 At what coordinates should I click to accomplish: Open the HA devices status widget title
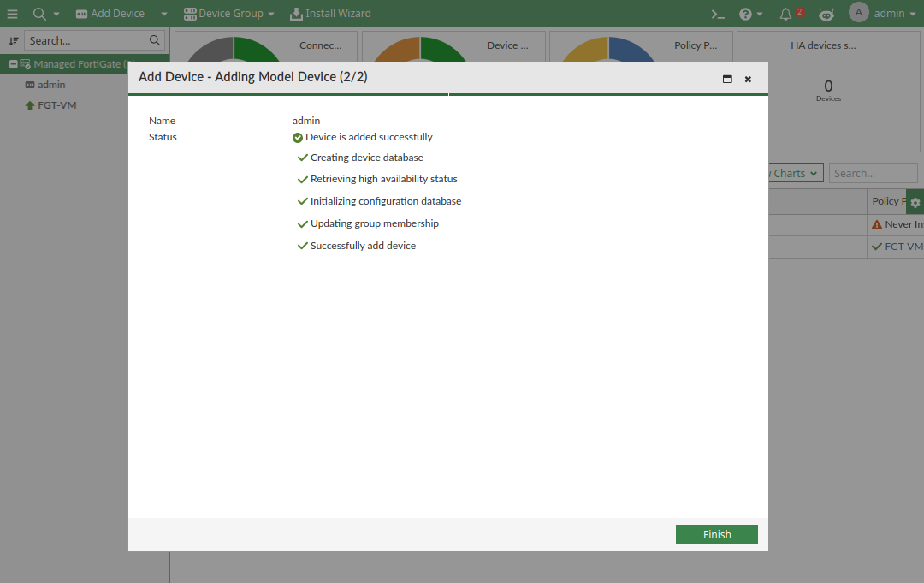coord(823,45)
